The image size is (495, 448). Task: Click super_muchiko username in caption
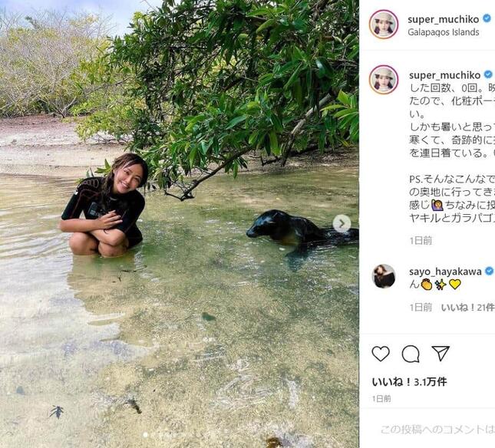[444, 74]
